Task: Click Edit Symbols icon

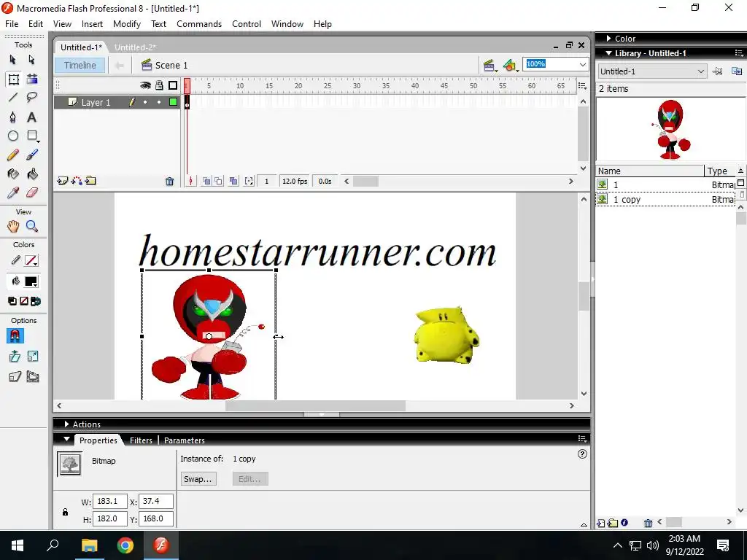Action: [x=510, y=65]
